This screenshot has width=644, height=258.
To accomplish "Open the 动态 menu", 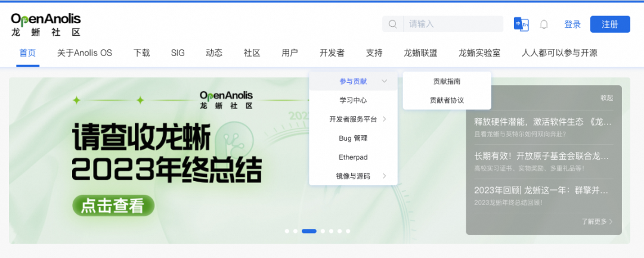I will (x=214, y=53).
